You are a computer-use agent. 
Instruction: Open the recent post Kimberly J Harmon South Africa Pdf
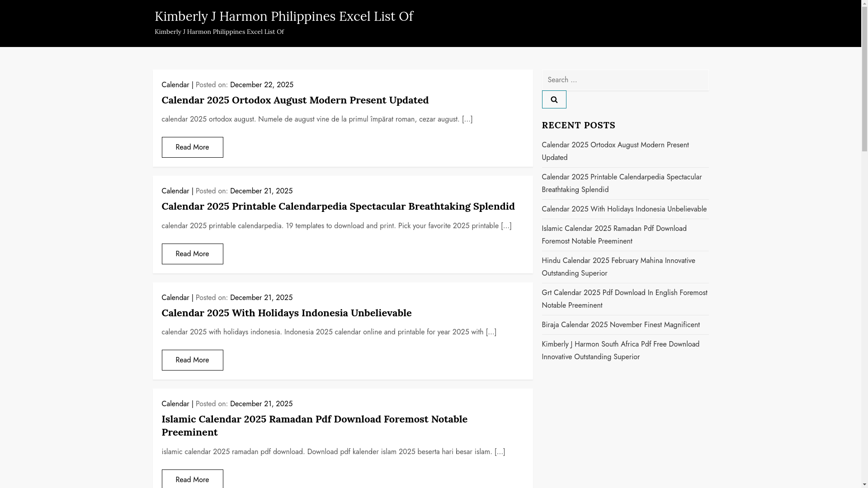[620, 350]
